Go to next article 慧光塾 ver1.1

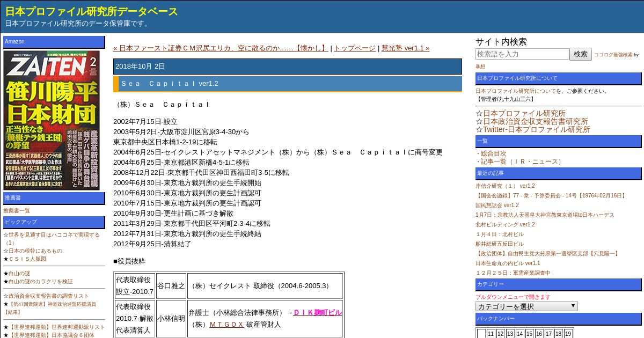click(406, 48)
